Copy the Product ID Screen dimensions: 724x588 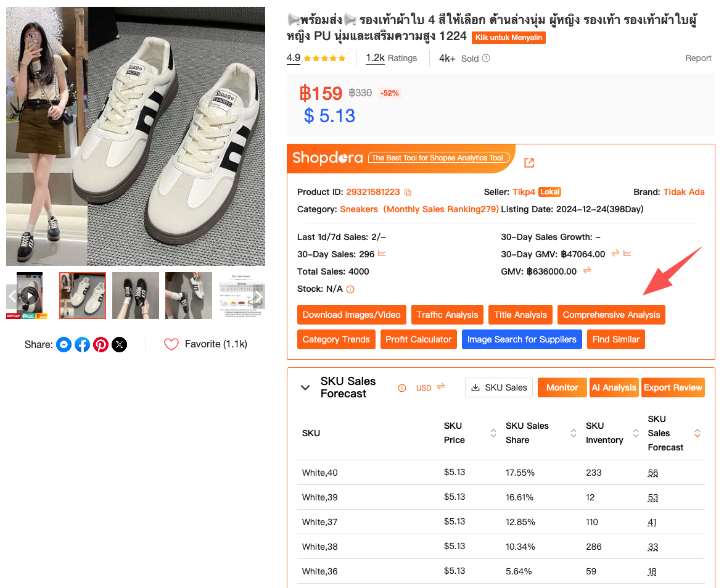[407, 192]
